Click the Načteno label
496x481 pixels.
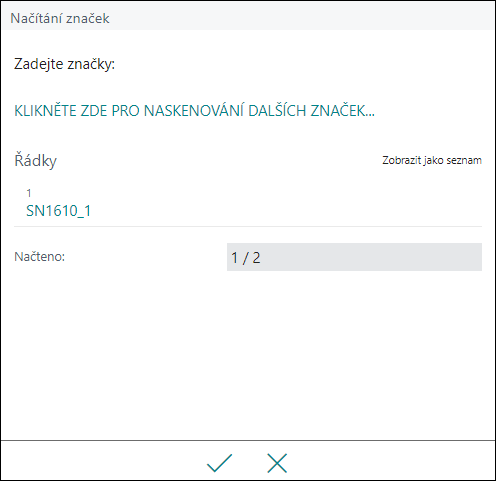pyautogui.click(x=39, y=257)
